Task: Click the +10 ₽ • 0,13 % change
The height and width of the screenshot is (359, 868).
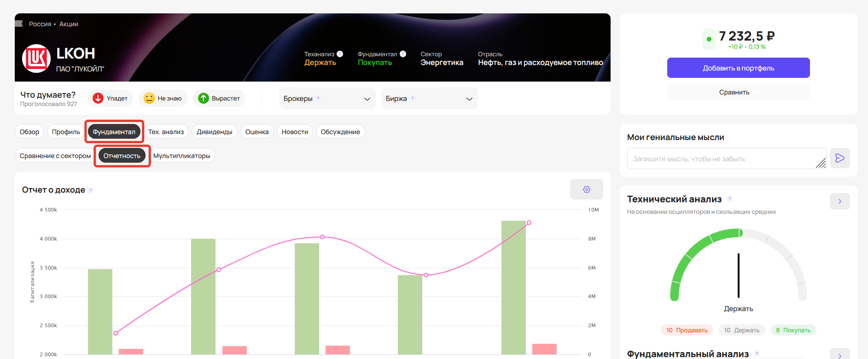Action: (x=746, y=47)
